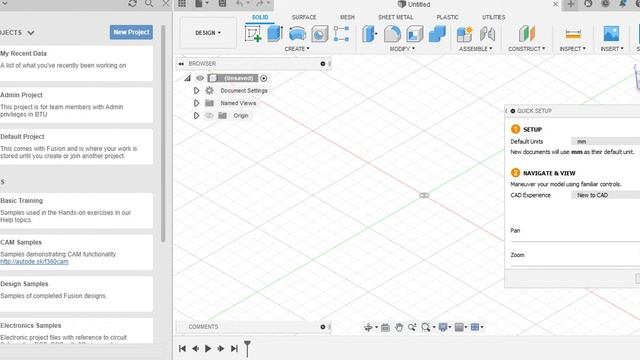Open the Admin Project card
Screen dimensions: 640x360
pos(76,105)
